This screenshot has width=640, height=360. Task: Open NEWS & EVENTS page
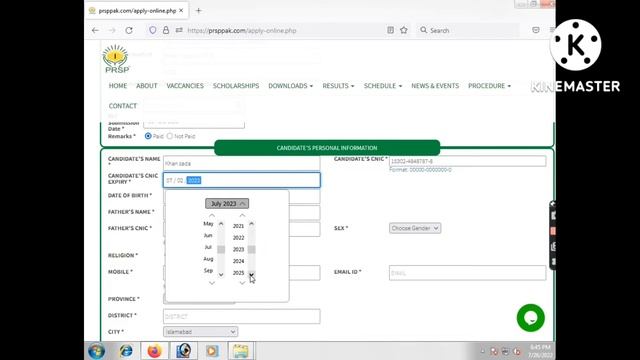tap(435, 86)
